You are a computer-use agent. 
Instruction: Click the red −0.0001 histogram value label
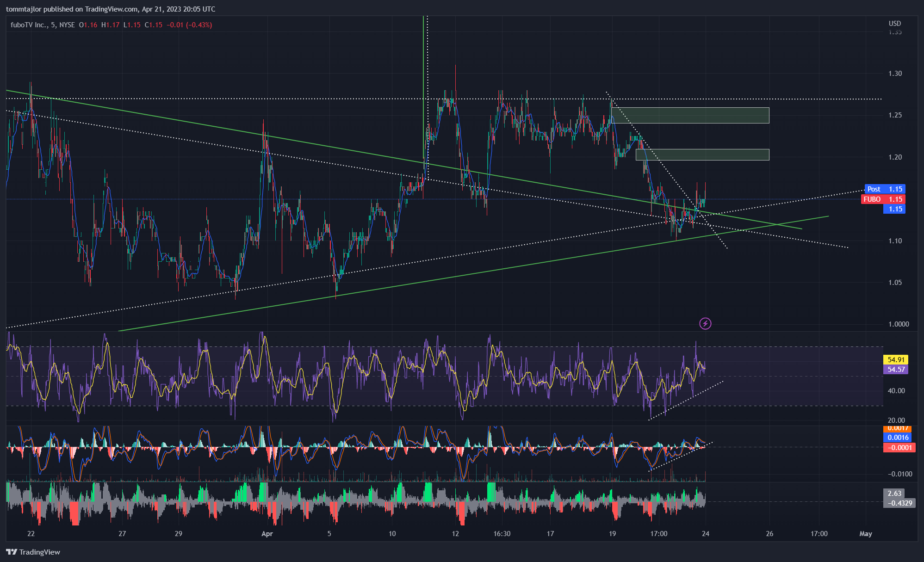click(899, 448)
